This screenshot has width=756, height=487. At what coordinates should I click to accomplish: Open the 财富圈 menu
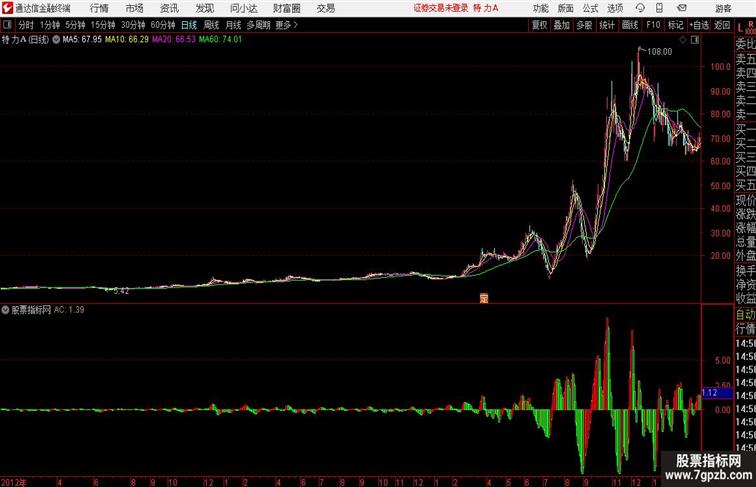tap(286, 8)
